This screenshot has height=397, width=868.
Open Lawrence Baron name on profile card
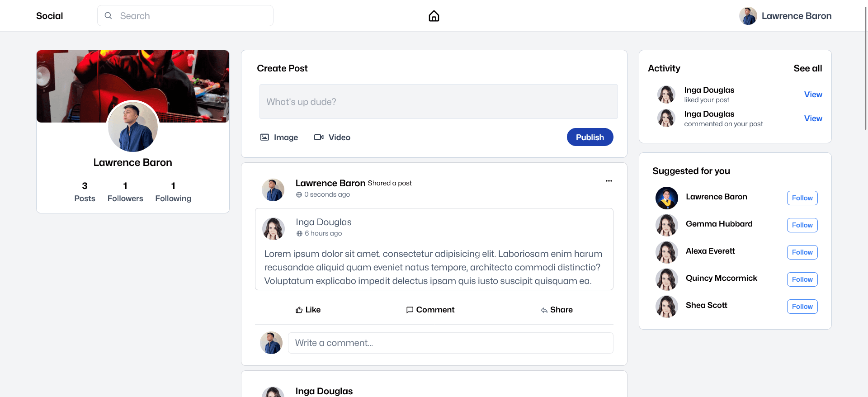point(133,162)
